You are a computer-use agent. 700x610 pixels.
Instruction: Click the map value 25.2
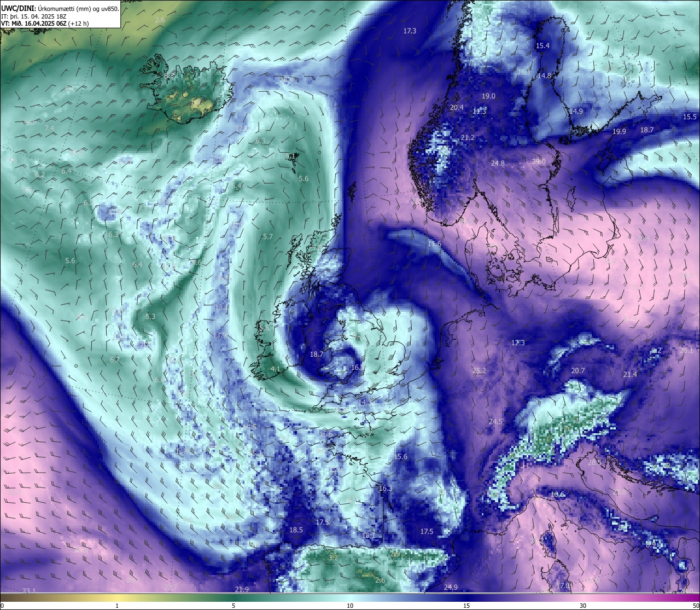click(x=479, y=371)
